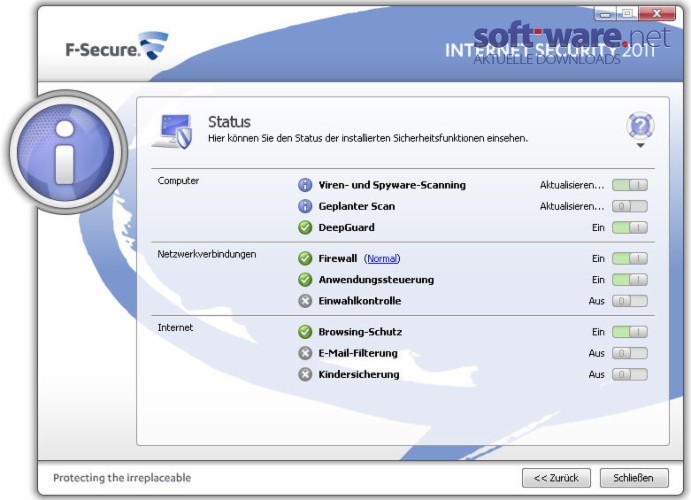Click the large blue information icon
691x500 pixels.
pyautogui.click(x=66, y=152)
